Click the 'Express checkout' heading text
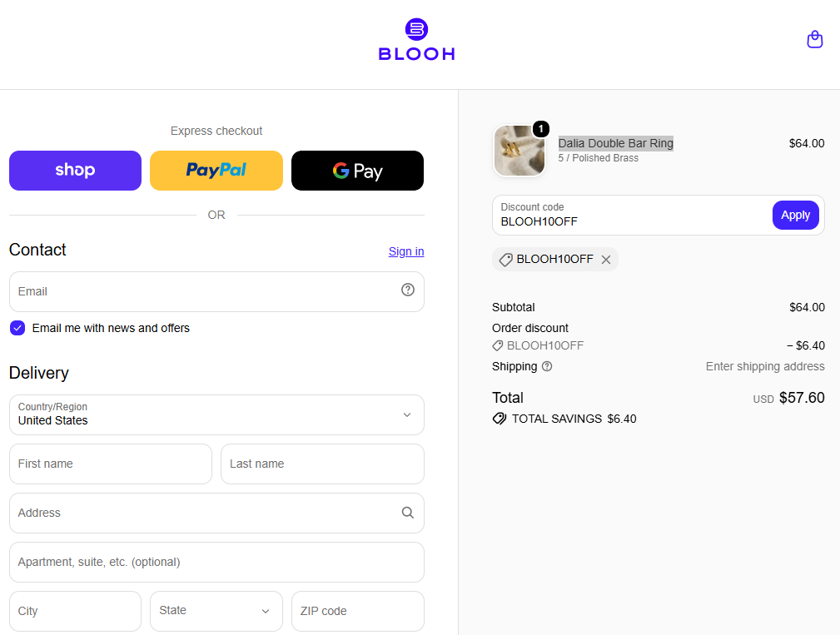Image resolution: width=840 pixels, height=635 pixels. (x=216, y=131)
